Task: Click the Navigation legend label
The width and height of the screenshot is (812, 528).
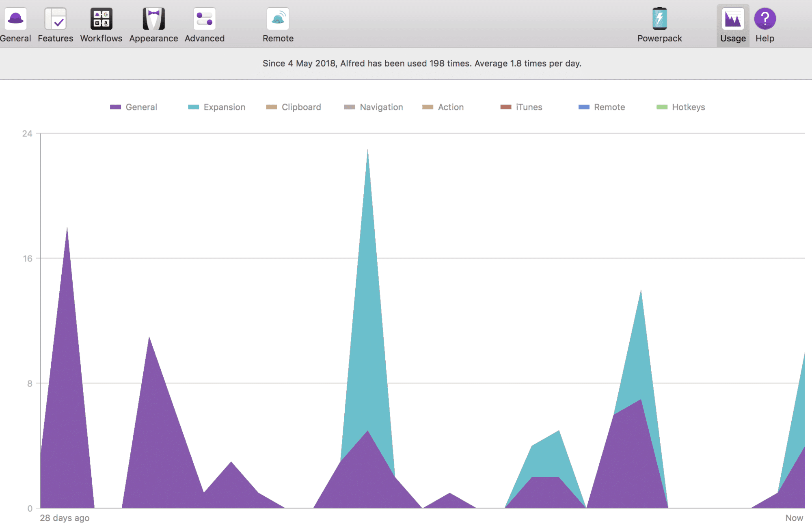Action: 381,107
